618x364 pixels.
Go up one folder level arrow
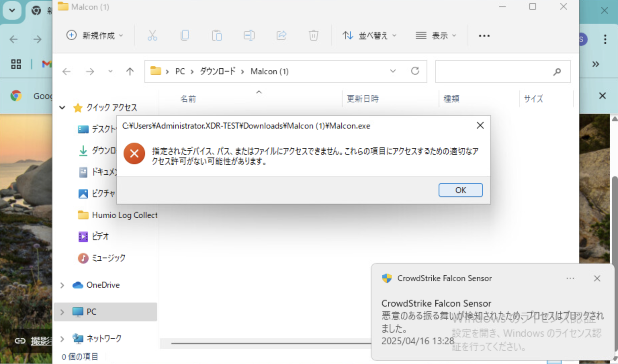click(x=130, y=72)
